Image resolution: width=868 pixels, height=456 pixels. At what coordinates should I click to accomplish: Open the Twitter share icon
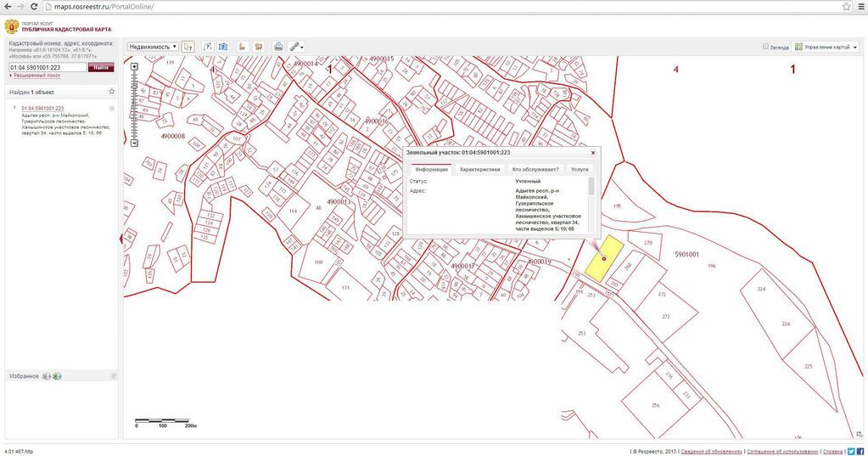(x=851, y=452)
